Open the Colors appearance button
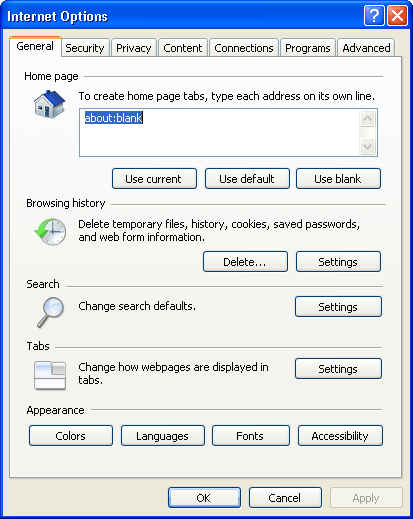Image resolution: width=413 pixels, height=519 pixels. [x=71, y=436]
